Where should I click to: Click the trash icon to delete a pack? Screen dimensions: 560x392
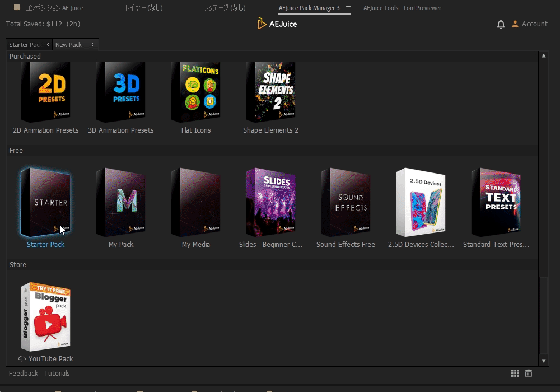[x=528, y=373]
